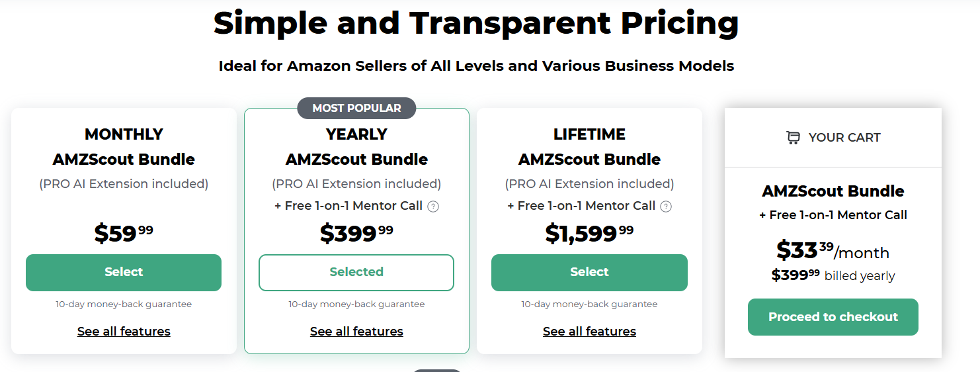Select the Lifetime AMZScout Bundle
Image resolution: width=980 pixels, height=372 pixels.
pyautogui.click(x=589, y=272)
